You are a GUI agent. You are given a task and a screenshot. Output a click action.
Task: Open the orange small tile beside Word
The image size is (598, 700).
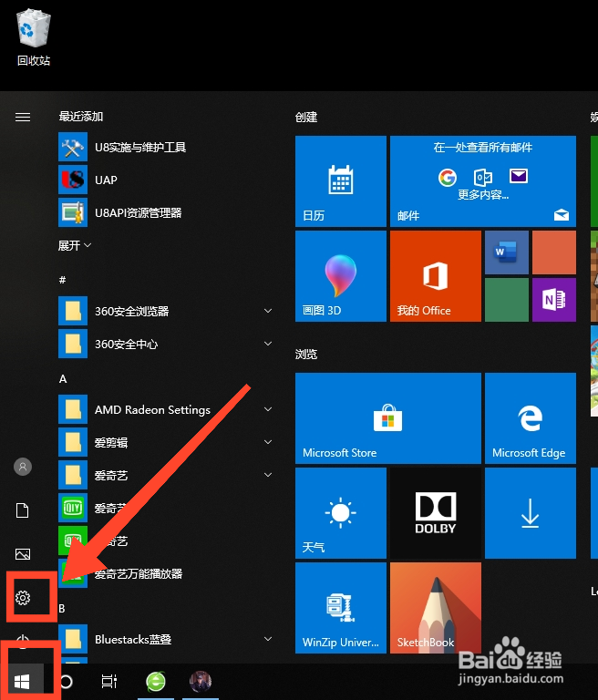[x=554, y=252]
